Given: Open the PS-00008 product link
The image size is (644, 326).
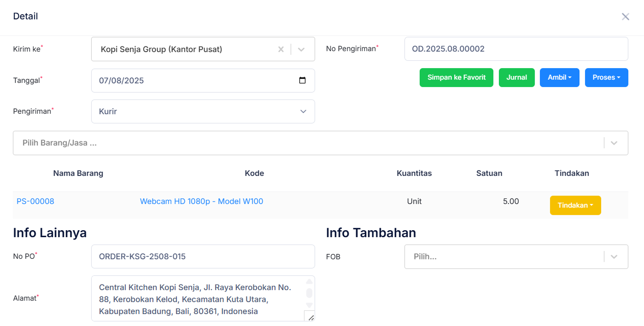Looking at the screenshot, I should tap(35, 201).
